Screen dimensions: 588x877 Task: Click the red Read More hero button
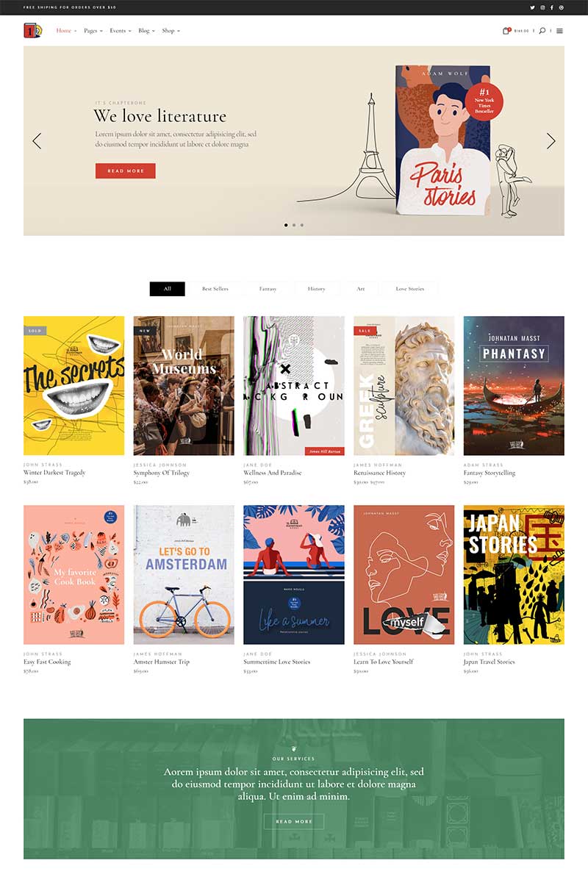tap(126, 171)
